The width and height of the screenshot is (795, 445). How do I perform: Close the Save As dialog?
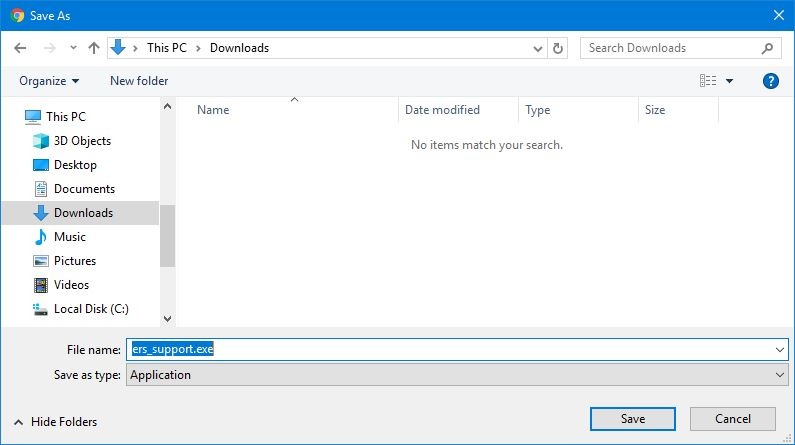[779, 15]
